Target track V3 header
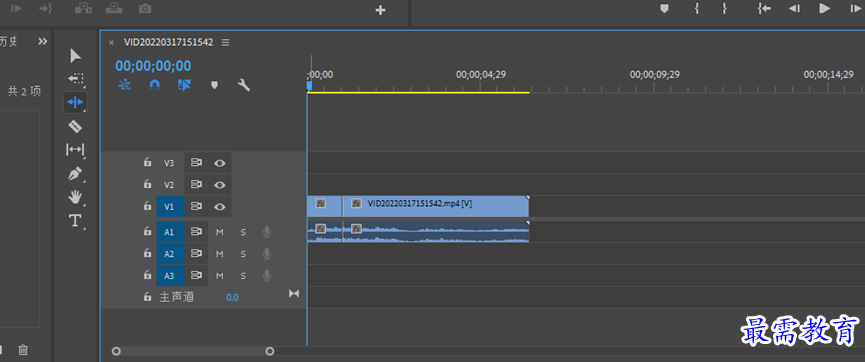The image size is (865, 362). pyautogui.click(x=169, y=163)
